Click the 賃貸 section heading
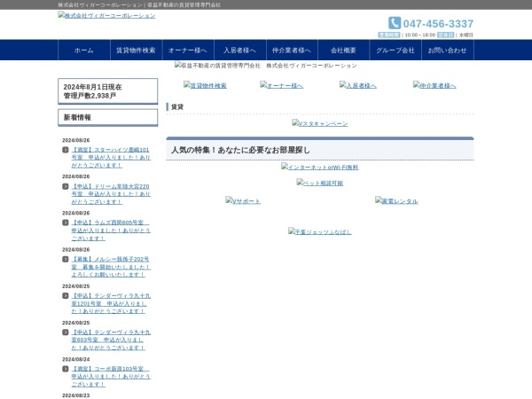 coord(177,107)
